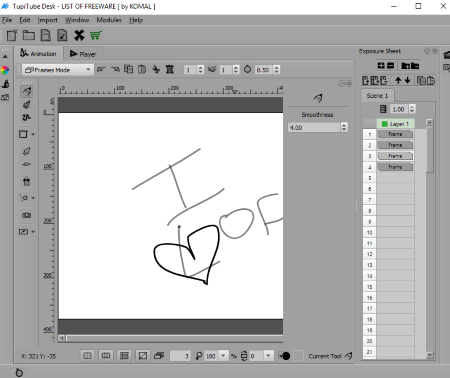Expand the rectangle shapes tool dropdown
Image resolution: width=450 pixels, height=378 pixels.
tap(33, 134)
